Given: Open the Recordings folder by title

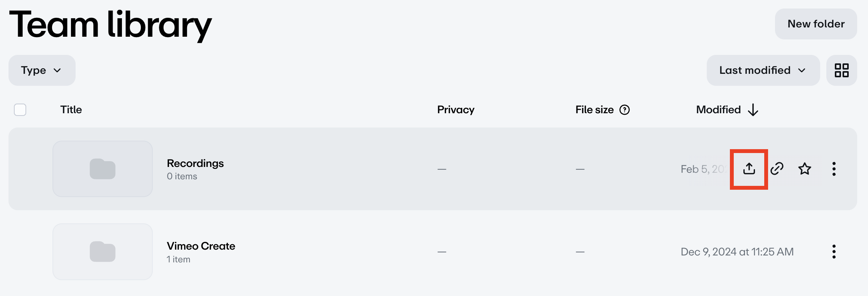Looking at the screenshot, I should click(195, 163).
